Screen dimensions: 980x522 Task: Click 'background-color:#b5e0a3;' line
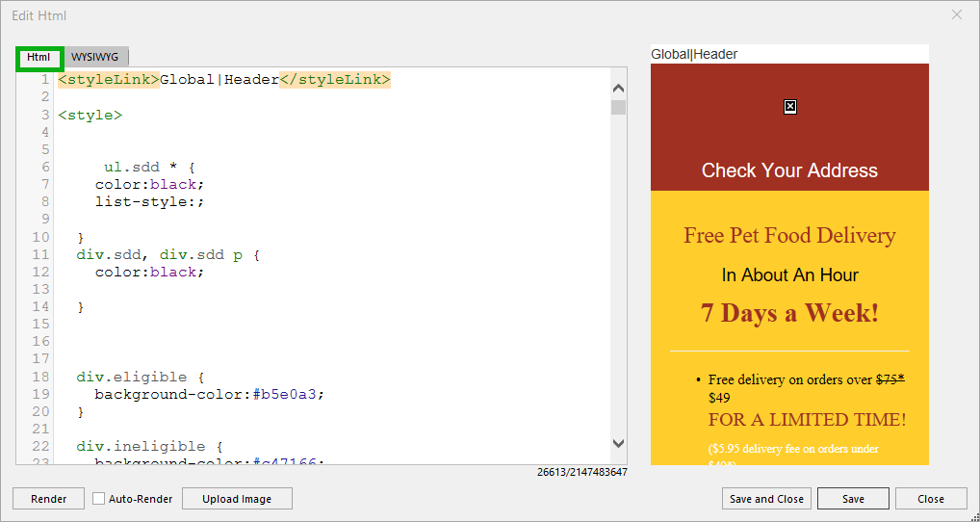210,395
